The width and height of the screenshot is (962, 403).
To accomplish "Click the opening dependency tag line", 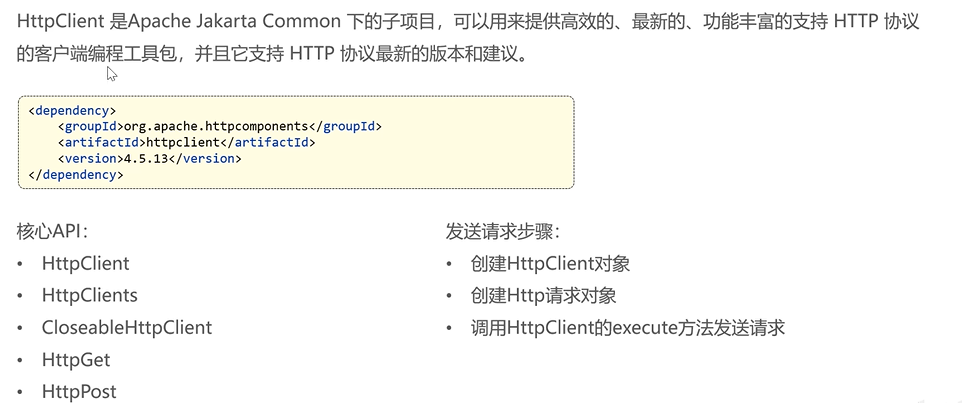I will click(x=73, y=111).
